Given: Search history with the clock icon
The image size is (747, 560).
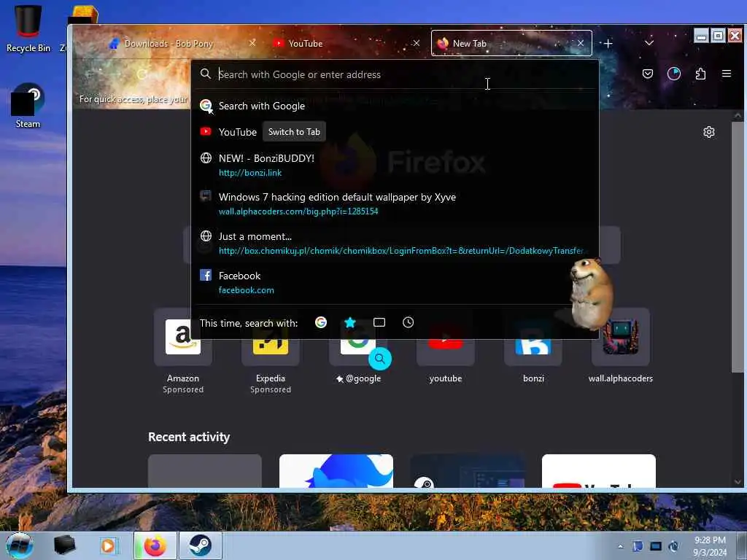Looking at the screenshot, I should (409, 323).
